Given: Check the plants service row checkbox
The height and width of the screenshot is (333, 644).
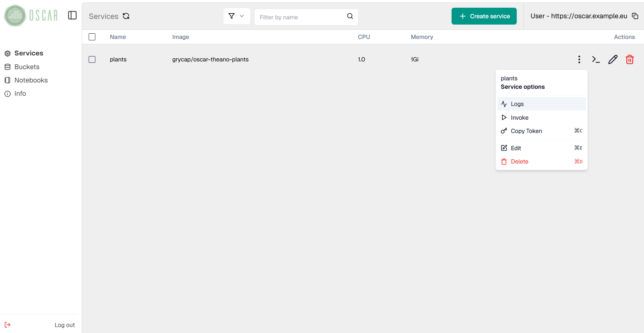Looking at the screenshot, I should click(x=92, y=60).
